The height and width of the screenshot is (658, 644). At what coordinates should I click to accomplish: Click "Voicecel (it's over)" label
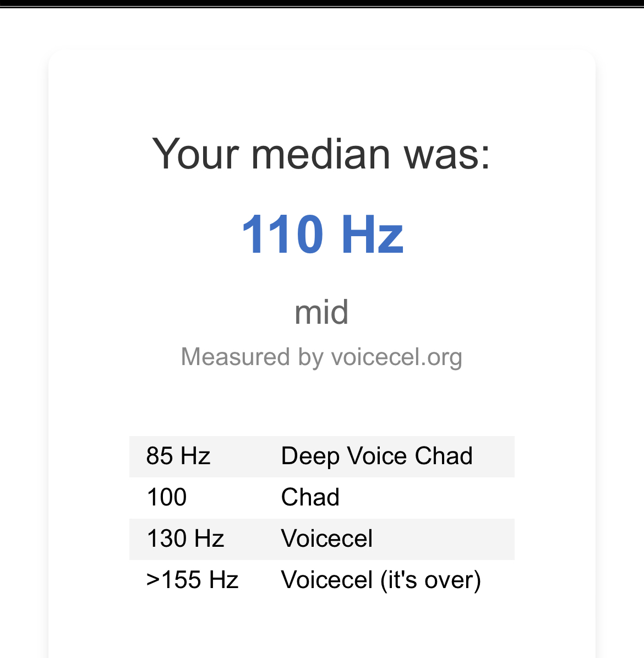coord(381,580)
